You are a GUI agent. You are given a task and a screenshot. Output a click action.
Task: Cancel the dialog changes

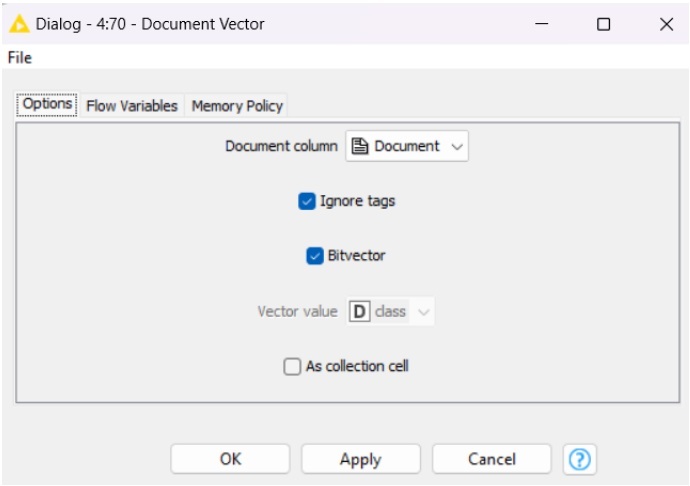click(x=491, y=459)
